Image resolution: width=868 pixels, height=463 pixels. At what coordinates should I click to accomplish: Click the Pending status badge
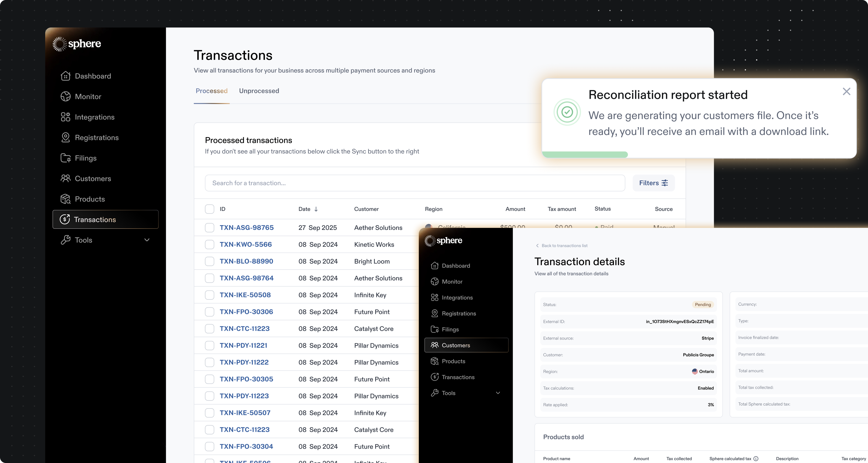click(703, 305)
